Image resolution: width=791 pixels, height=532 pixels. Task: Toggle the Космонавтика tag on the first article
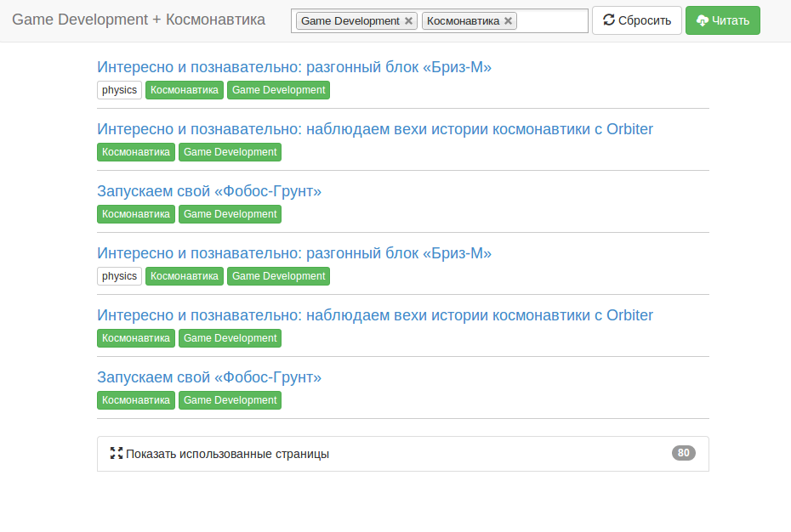(184, 89)
